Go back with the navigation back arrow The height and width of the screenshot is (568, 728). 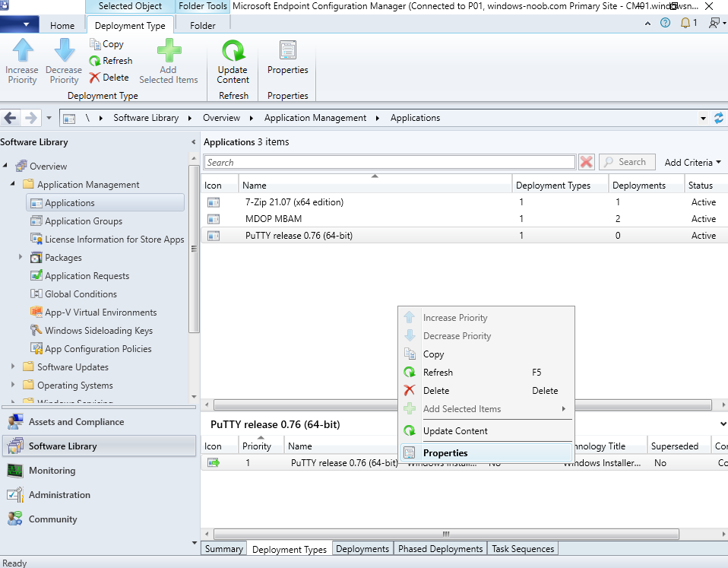pyautogui.click(x=10, y=118)
